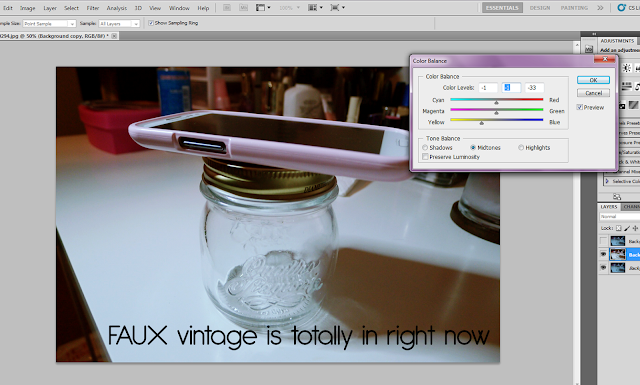Open the Analysis menu
The image size is (640, 385).
coord(117,8)
